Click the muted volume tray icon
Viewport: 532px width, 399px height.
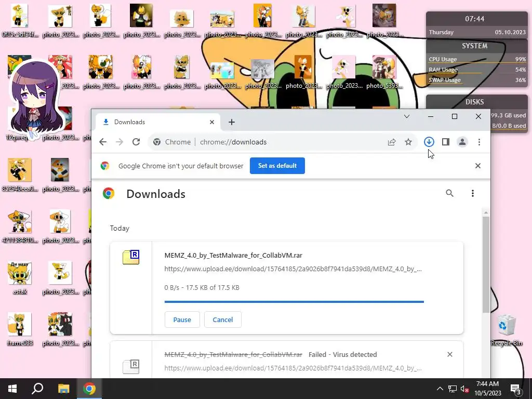(464, 389)
